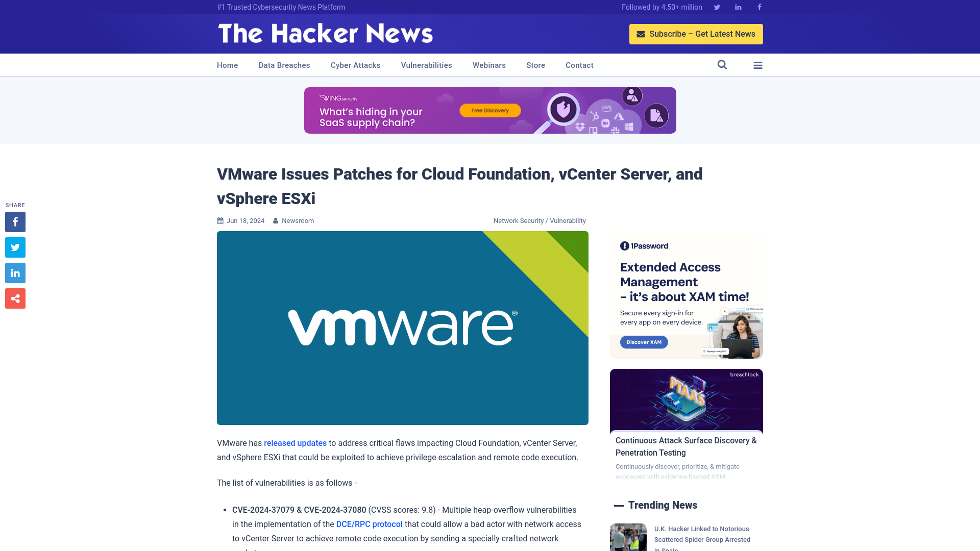Viewport: 980px width, 551px height.
Task: Click the Subscribe Get Latest News button
Action: pos(696,34)
